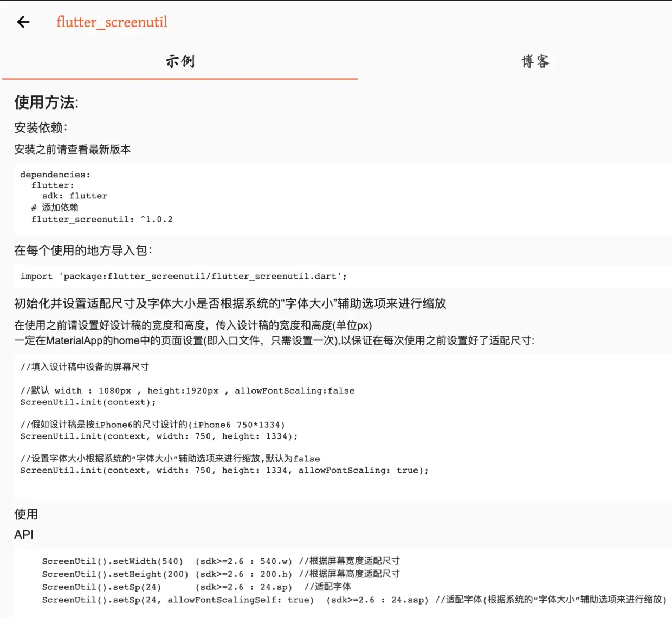The height and width of the screenshot is (617, 672).
Task: Click the setSp(24) 适配字体 code line
Action: [196, 587]
